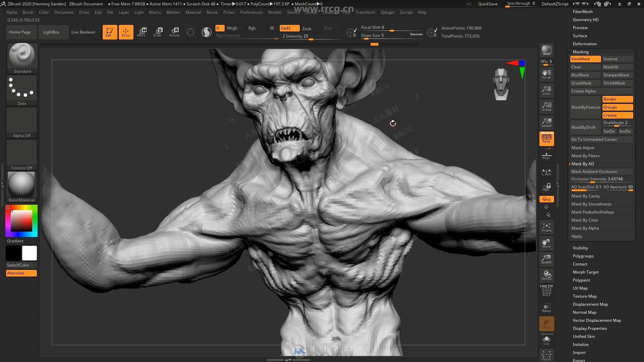The image size is (644, 362).
Task: Toggle Persp perspective view
Action: click(546, 139)
